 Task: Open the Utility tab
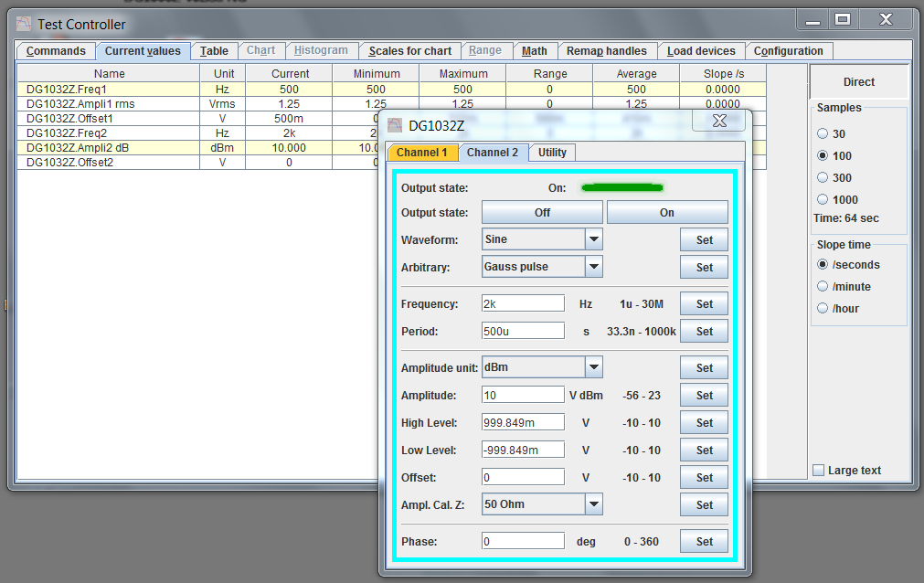pyautogui.click(x=552, y=153)
